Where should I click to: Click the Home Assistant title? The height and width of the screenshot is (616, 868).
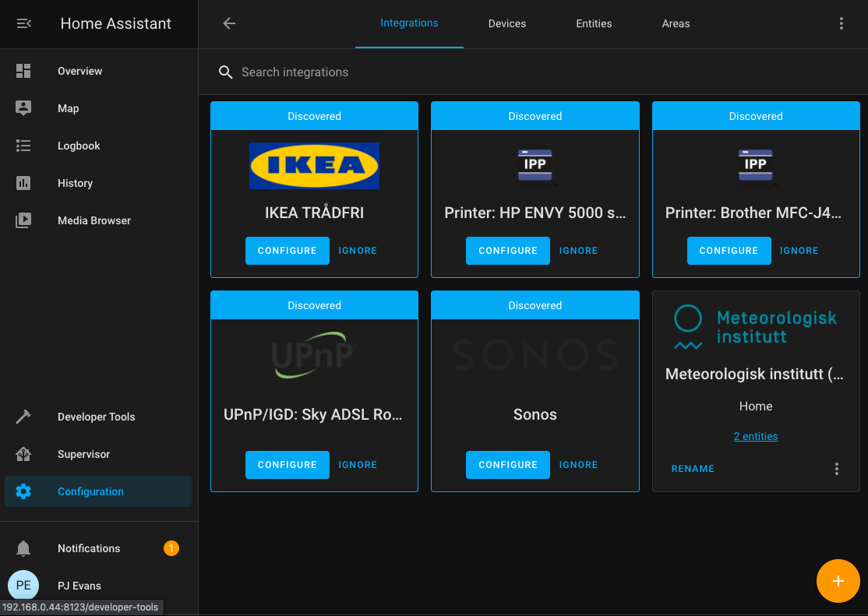pos(115,23)
